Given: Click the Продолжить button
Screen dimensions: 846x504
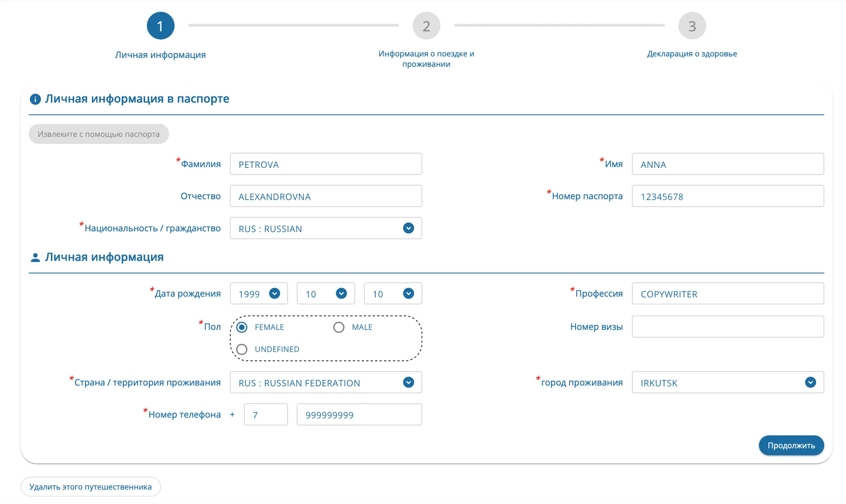Looking at the screenshot, I should 791,445.
